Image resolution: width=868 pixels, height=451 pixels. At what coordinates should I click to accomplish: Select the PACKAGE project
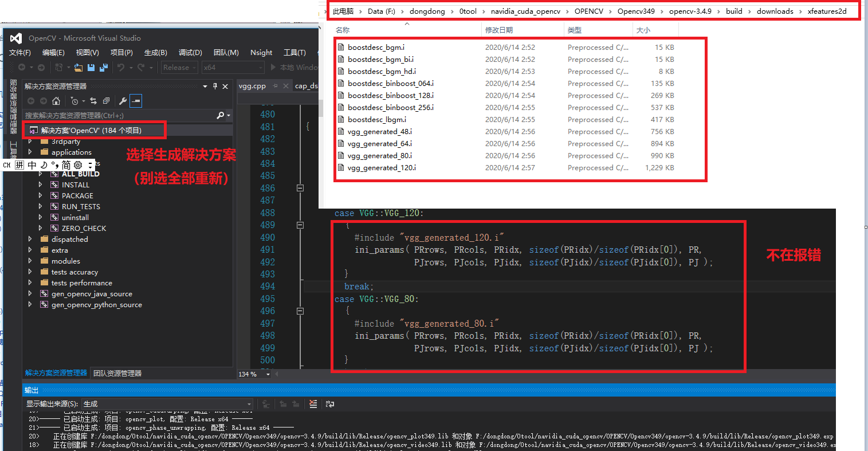click(x=77, y=195)
